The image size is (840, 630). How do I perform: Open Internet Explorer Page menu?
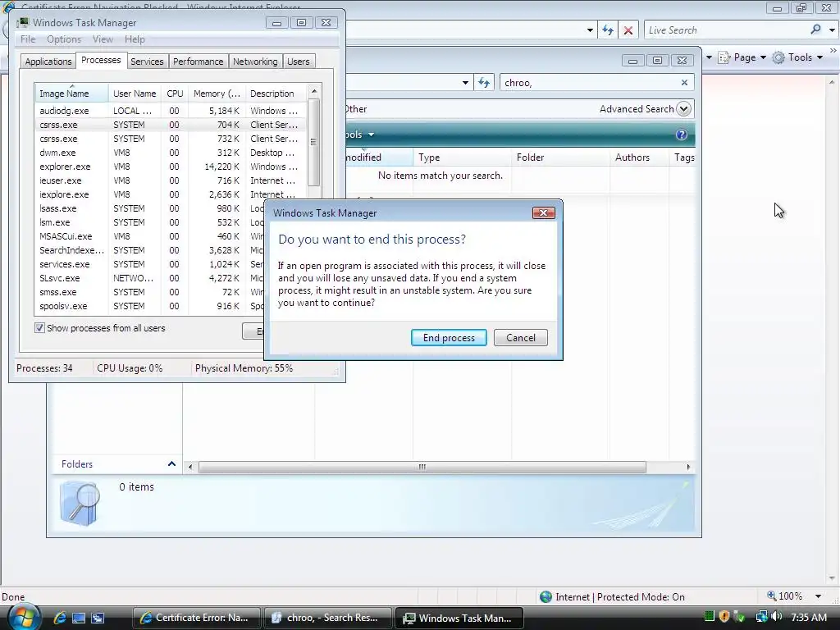click(x=742, y=57)
